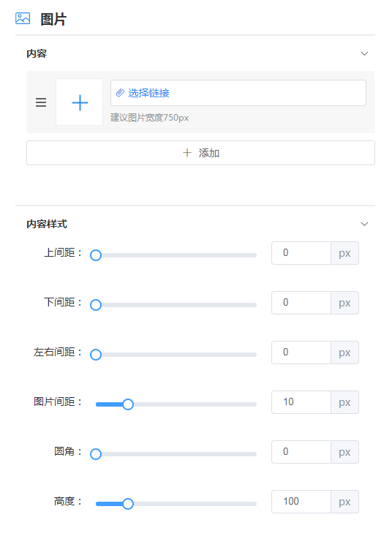Click the image icon beside 图片 title
The width and height of the screenshot is (392, 539).
coord(23,18)
